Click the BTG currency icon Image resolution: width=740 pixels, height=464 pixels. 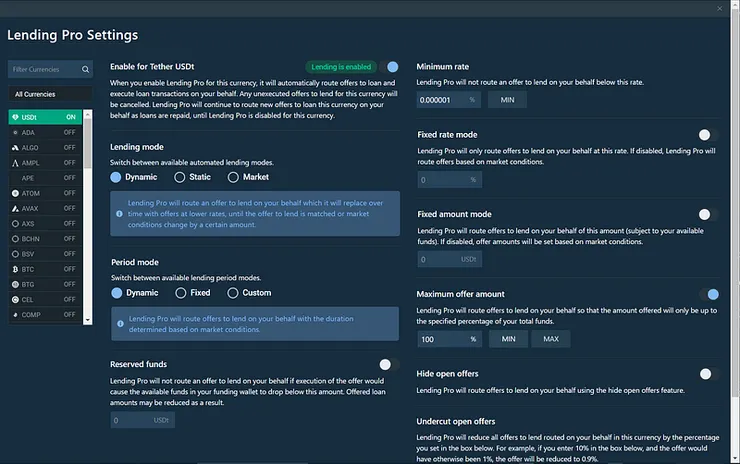click(15, 284)
